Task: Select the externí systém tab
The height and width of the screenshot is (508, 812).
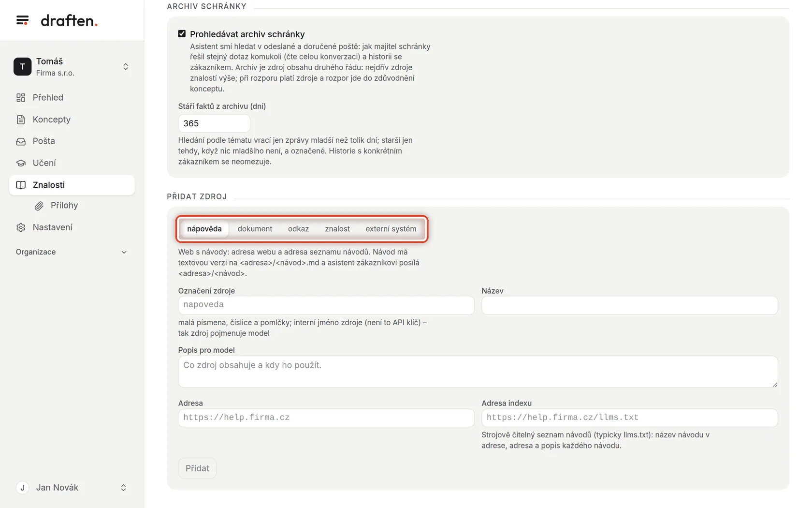Action: (x=391, y=229)
